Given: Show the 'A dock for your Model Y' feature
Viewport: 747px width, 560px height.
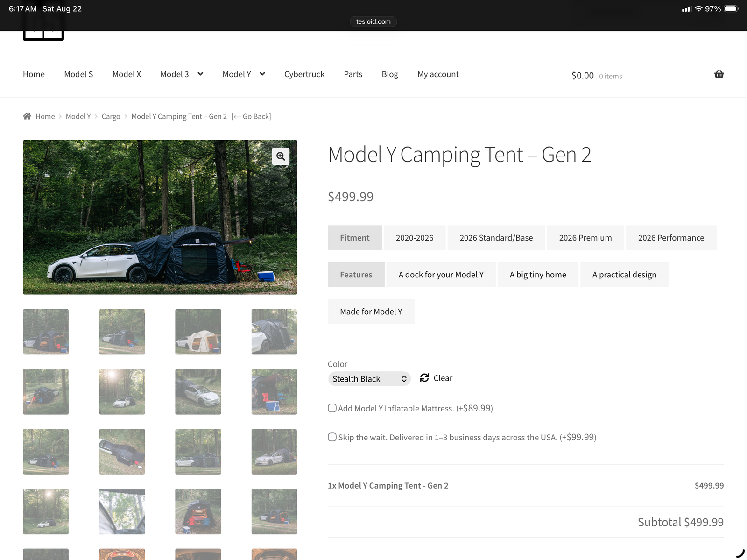Looking at the screenshot, I should (x=441, y=275).
